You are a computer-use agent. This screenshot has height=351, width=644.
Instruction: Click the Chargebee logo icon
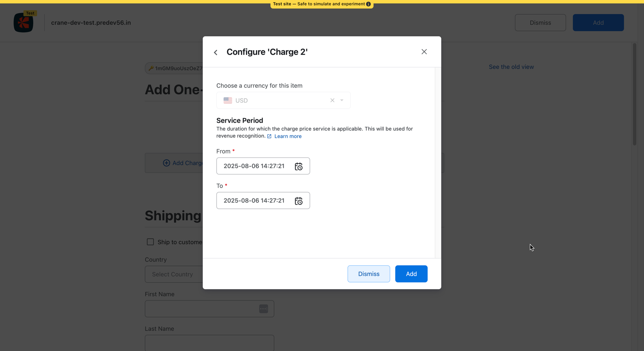click(x=23, y=23)
